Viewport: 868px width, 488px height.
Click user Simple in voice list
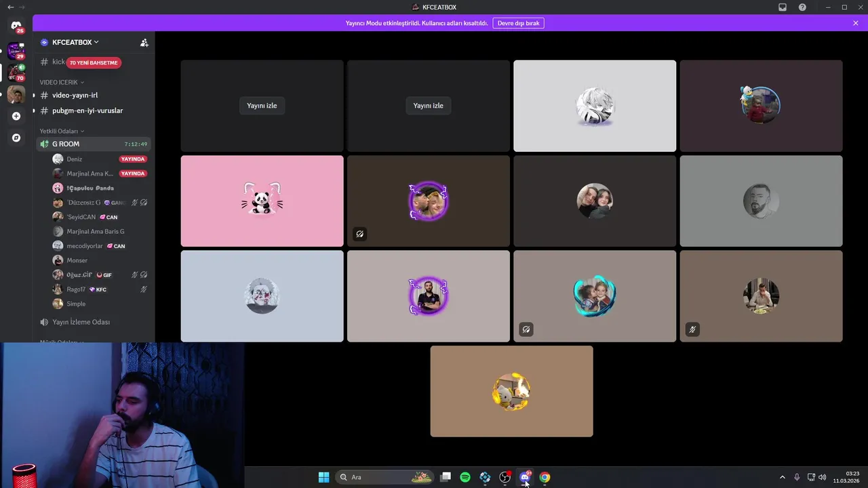pyautogui.click(x=76, y=304)
